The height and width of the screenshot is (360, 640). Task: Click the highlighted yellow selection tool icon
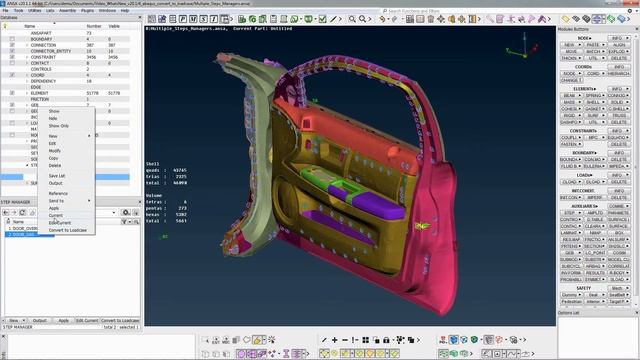[257, 340]
